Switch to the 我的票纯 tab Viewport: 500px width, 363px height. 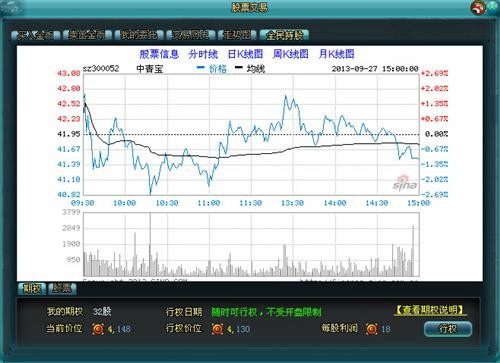coord(138,35)
